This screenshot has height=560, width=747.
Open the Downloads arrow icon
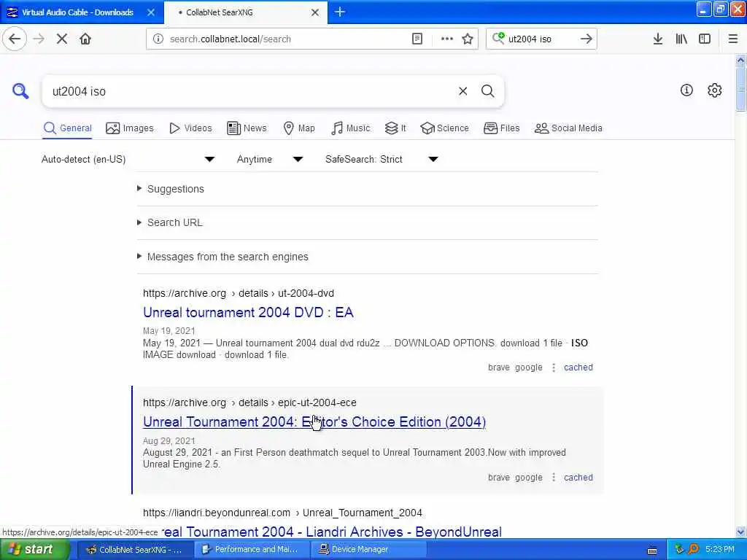657,39
